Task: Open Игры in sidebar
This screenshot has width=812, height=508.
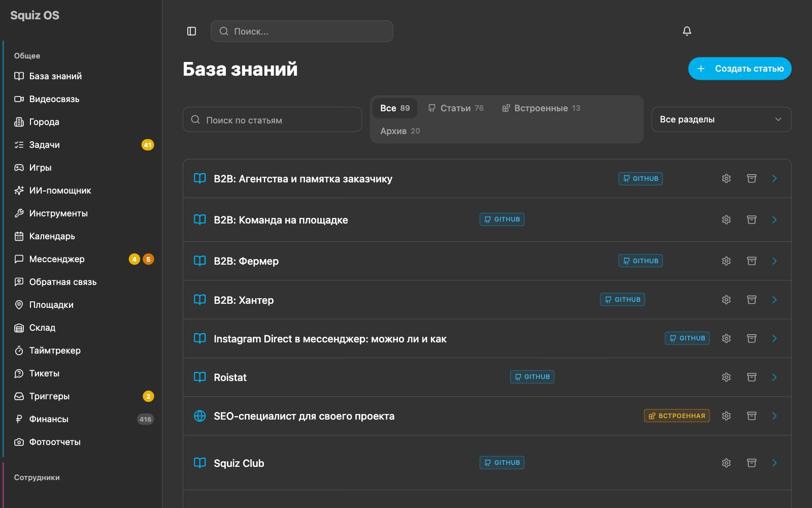Action: [x=81, y=168]
